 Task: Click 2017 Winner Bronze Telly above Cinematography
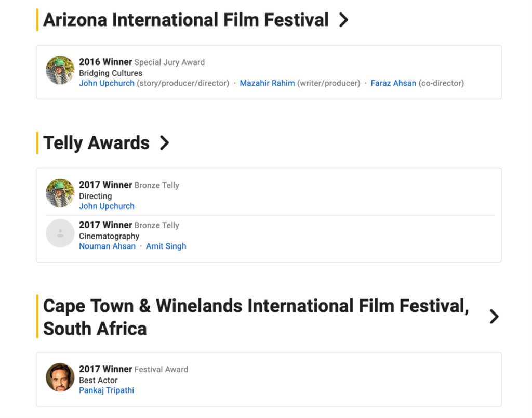129,225
